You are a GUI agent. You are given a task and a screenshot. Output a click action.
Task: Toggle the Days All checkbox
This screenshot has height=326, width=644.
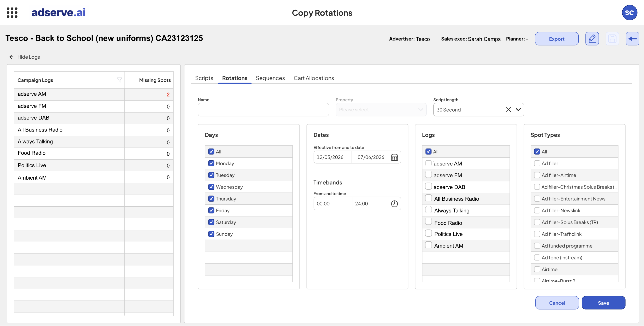(211, 152)
